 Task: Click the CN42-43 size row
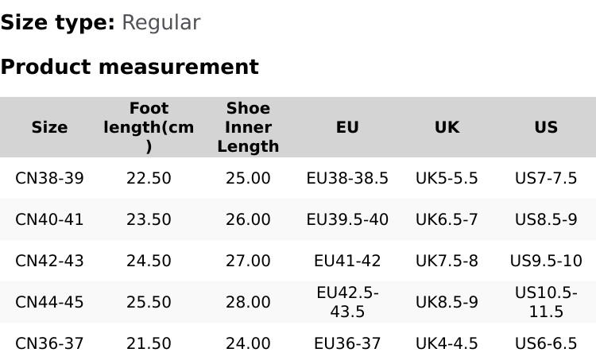coord(49,261)
